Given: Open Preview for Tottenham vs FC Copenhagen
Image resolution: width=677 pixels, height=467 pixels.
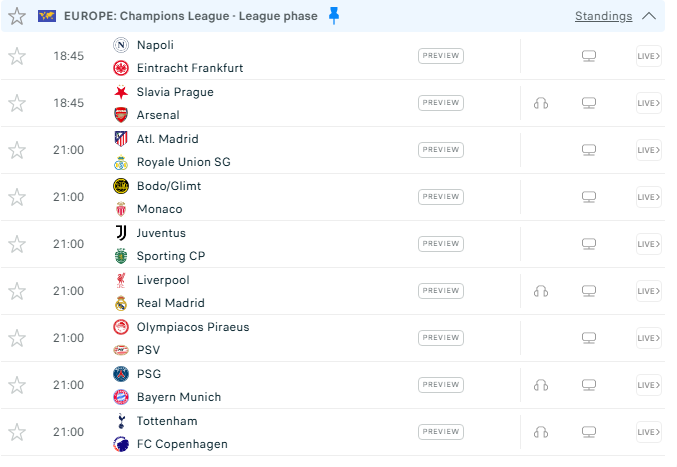Looking at the screenshot, I should [441, 432].
